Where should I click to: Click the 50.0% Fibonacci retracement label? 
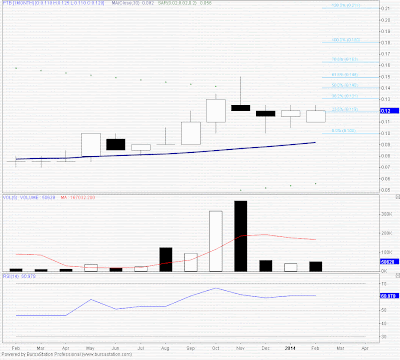345,85
